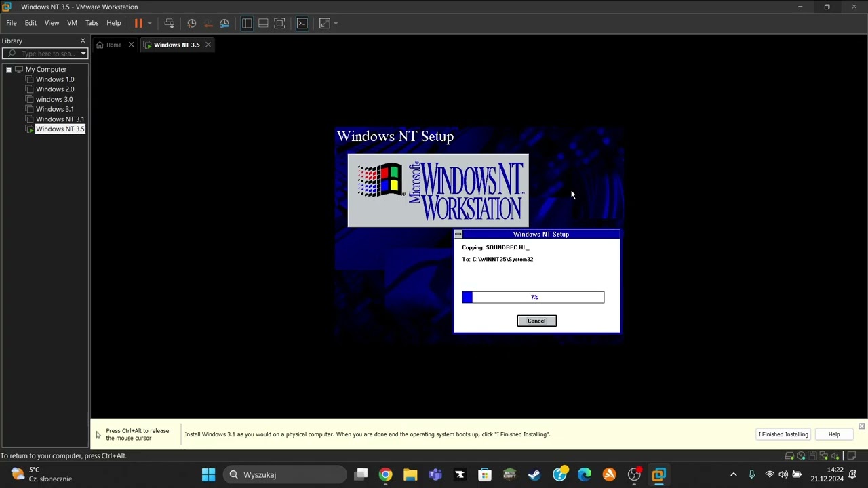The height and width of the screenshot is (488, 868).
Task: Collapse the My Computer tree node
Action: click(9, 69)
